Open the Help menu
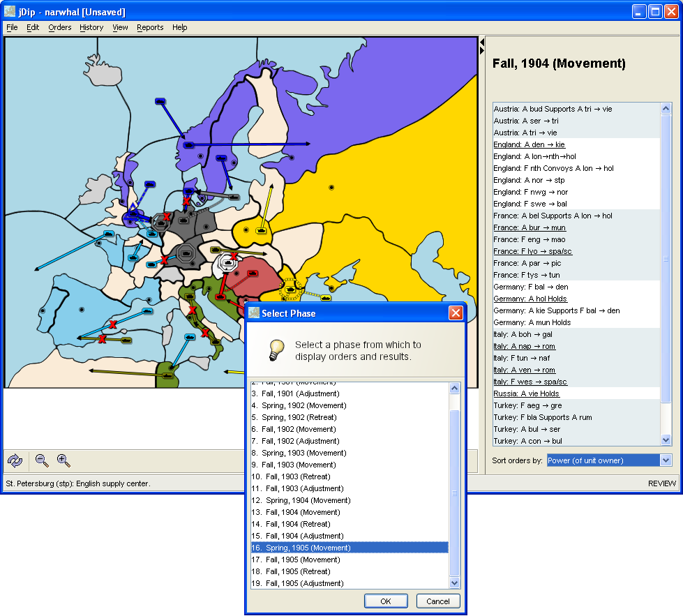 click(179, 27)
